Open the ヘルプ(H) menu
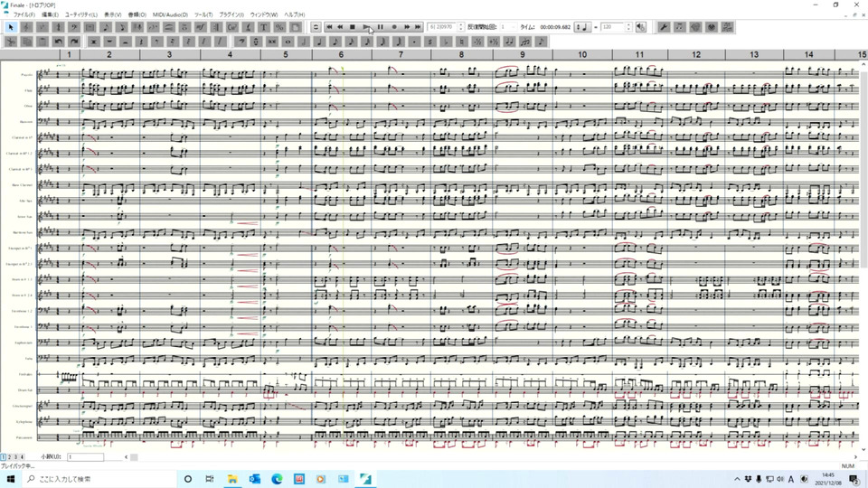Image resolution: width=868 pixels, height=488 pixels. 295,15
